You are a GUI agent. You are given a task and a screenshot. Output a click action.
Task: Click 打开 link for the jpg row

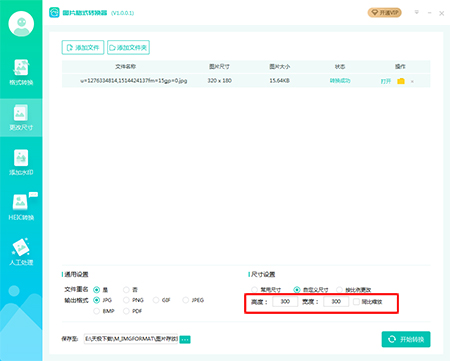(x=386, y=81)
